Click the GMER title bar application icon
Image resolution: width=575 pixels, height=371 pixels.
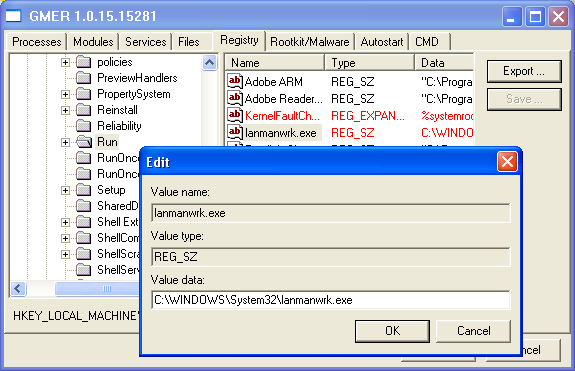pos(14,16)
